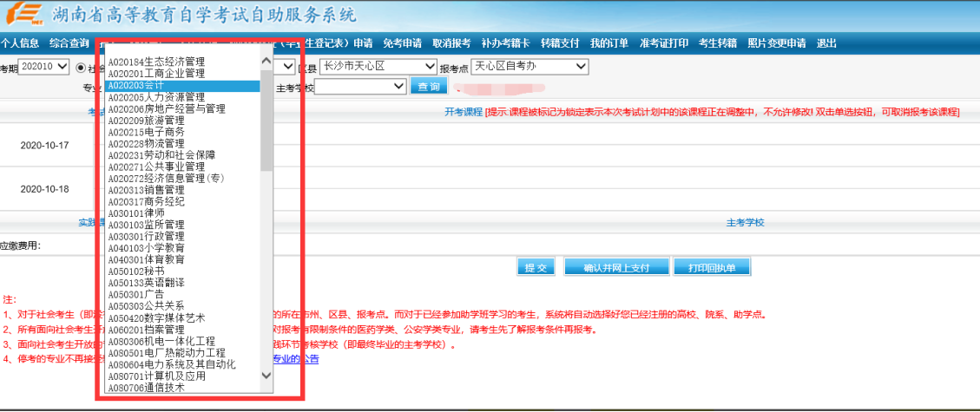Open the 个人信息 menu
Screen dimensions: 980x412
pos(19,43)
